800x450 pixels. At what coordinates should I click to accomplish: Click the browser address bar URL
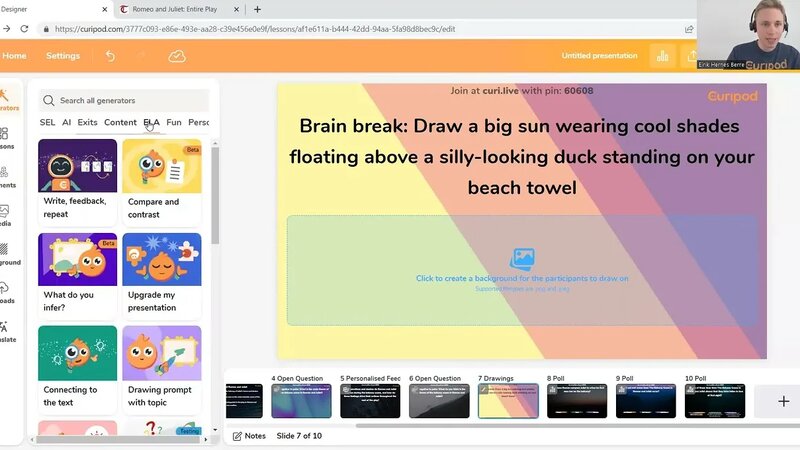coord(255,29)
